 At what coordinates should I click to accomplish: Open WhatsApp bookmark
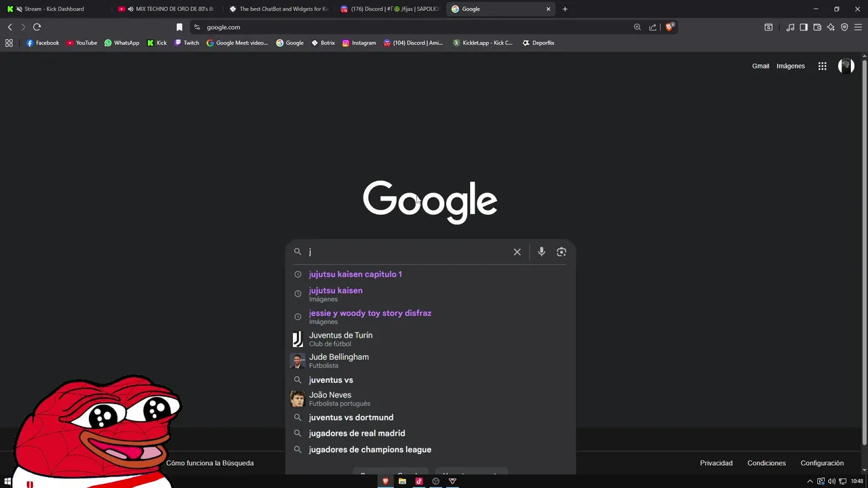[x=121, y=43]
